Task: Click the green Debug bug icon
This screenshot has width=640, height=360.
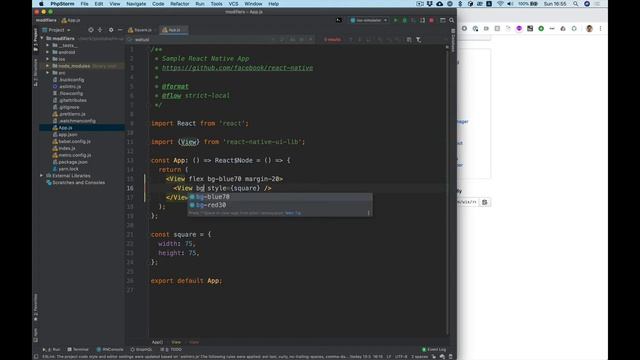Action: pos(404,20)
